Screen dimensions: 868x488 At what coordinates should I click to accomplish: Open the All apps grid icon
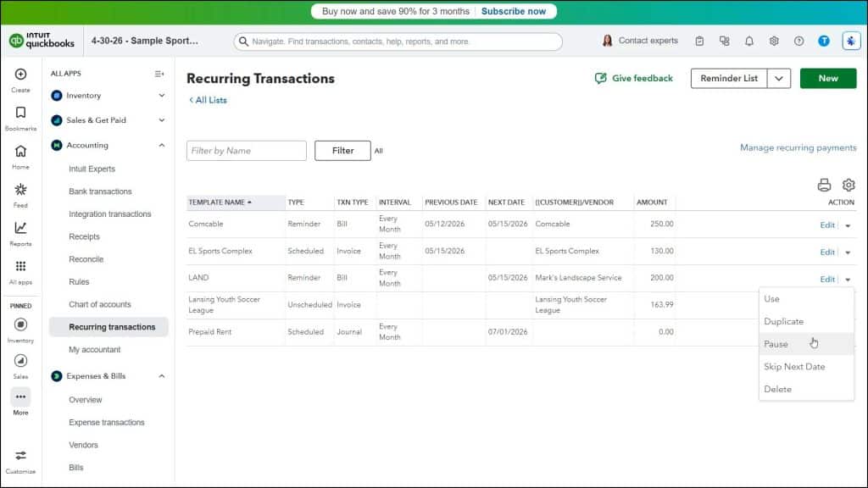coord(20,266)
